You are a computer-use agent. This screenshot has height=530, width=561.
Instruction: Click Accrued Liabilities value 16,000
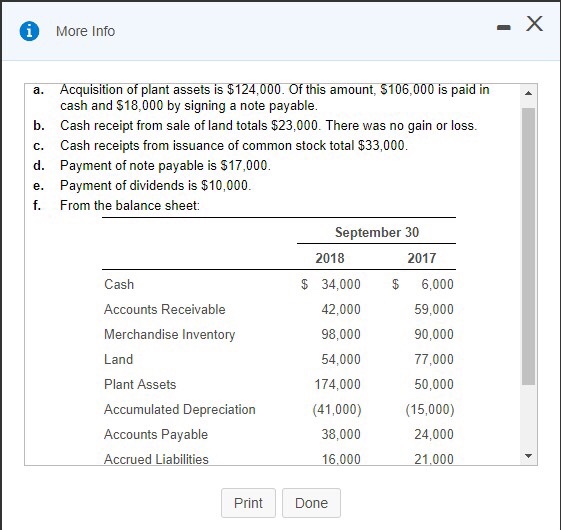341,459
